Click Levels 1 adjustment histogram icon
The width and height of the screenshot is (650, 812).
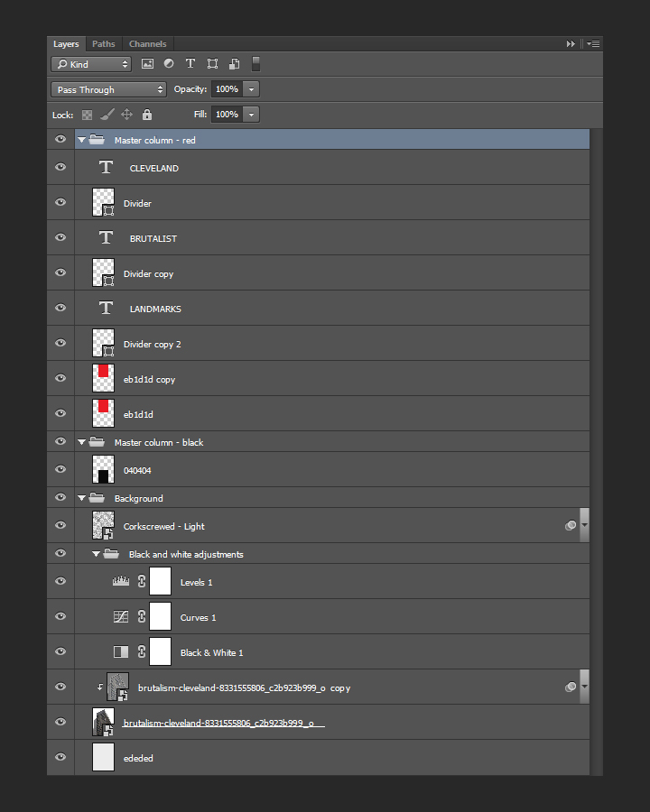coord(121,581)
